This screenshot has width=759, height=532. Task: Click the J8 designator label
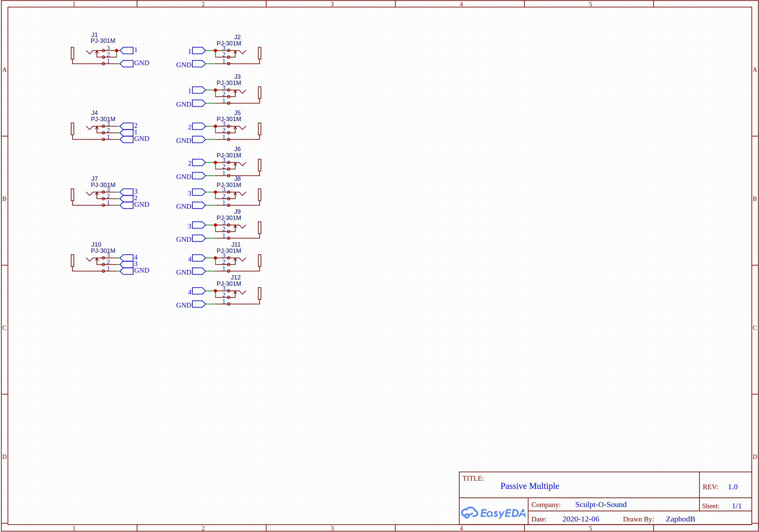pos(238,179)
